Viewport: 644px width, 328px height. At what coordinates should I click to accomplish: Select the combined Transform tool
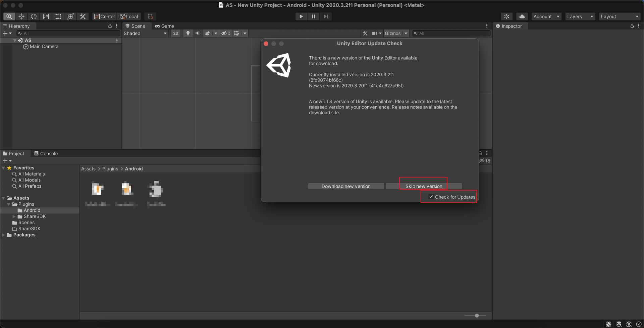click(x=70, y=16)
